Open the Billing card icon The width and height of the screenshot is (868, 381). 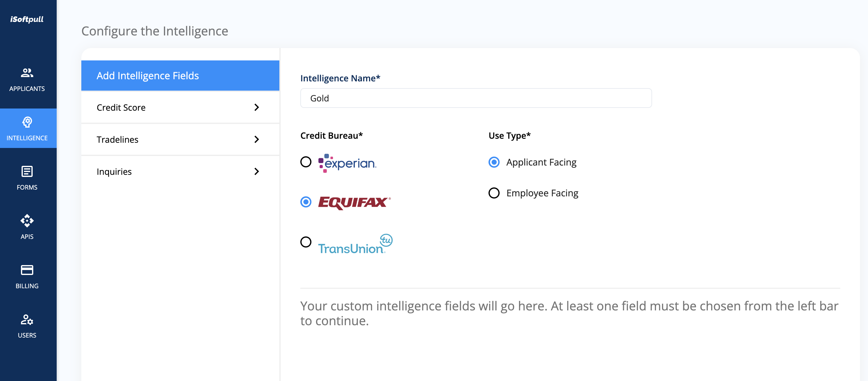click(x=27, y=270)
